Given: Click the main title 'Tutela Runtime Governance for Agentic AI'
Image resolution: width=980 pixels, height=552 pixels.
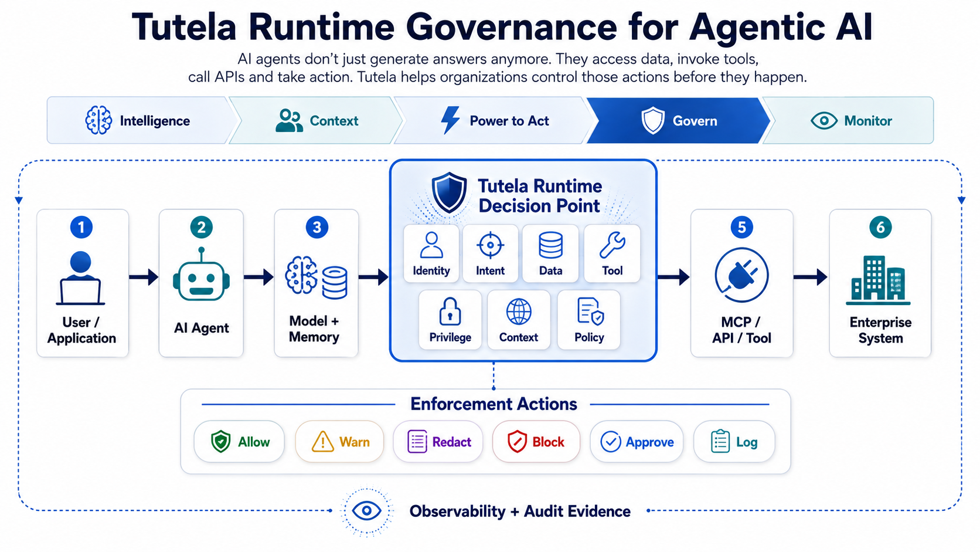Looking at the screenshot, I should pos(502,27).
